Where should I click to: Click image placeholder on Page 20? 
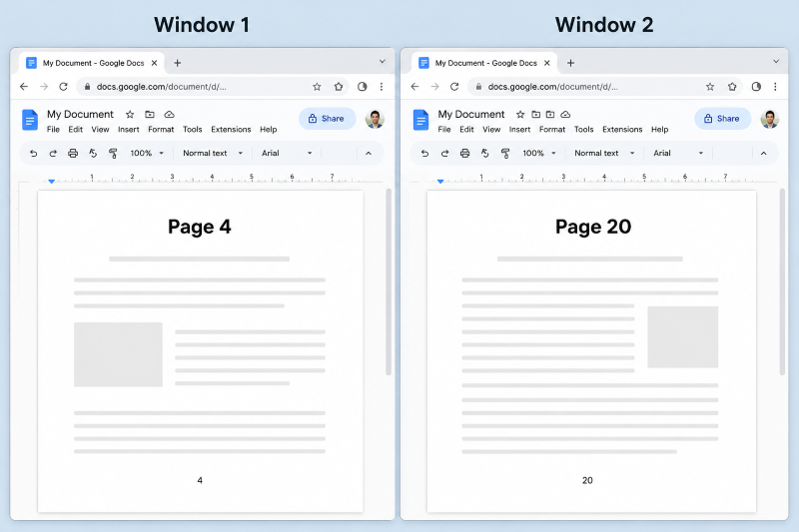[x=683, y=337]
